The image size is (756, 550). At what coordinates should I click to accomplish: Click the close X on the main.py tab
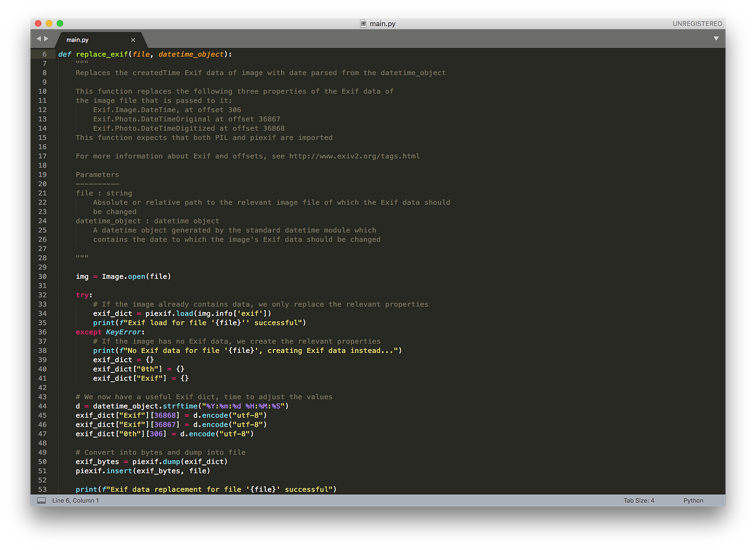(x=133, y=40)
